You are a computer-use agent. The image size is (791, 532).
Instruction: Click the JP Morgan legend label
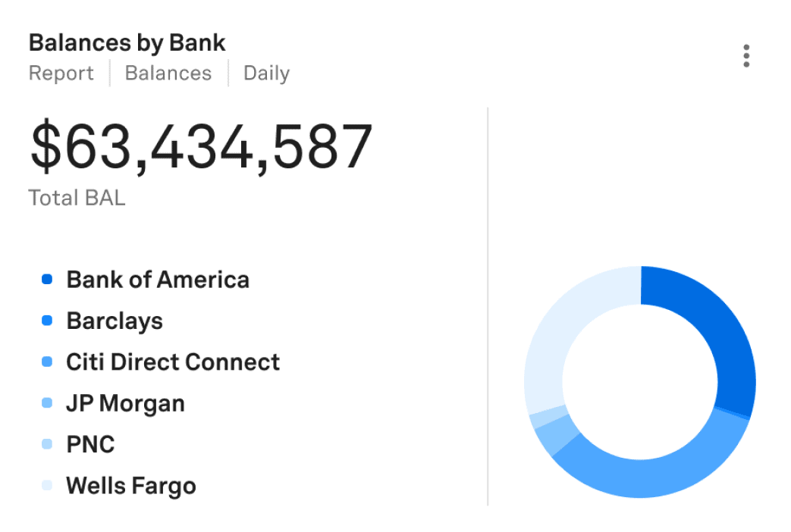click(x=125, y=403)
